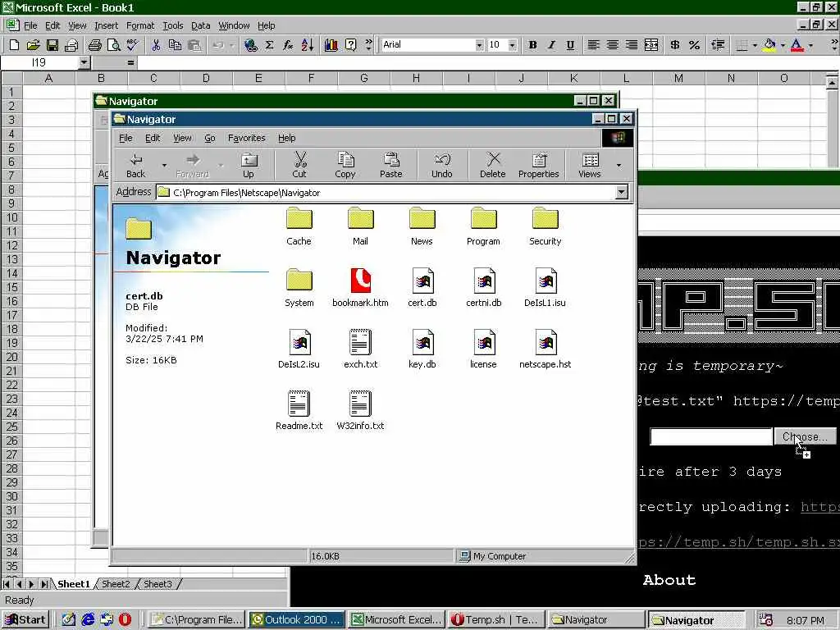Screen dimensions: 840x630
Task: Apply the yellow Fill Color bucket
Action: (769, 46)
